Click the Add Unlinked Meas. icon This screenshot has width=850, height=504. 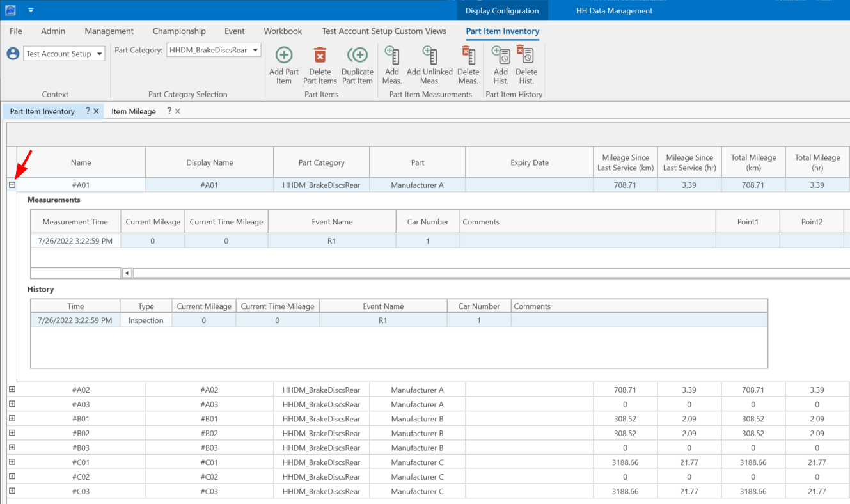(429, 56)
